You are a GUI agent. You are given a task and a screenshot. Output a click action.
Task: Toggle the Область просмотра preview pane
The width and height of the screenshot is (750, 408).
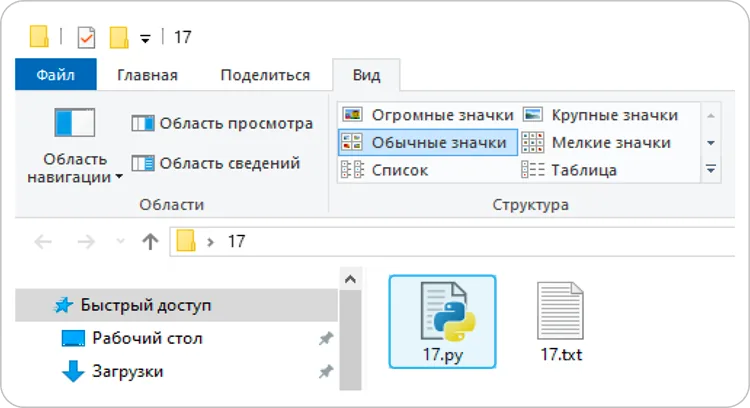coord(222,123)
